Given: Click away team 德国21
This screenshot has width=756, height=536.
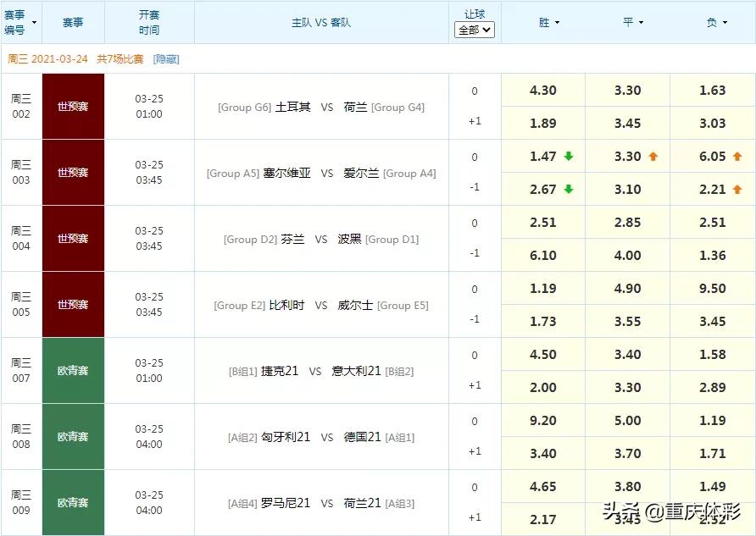Looking at the screenshot, I should [x=362, y=437].
